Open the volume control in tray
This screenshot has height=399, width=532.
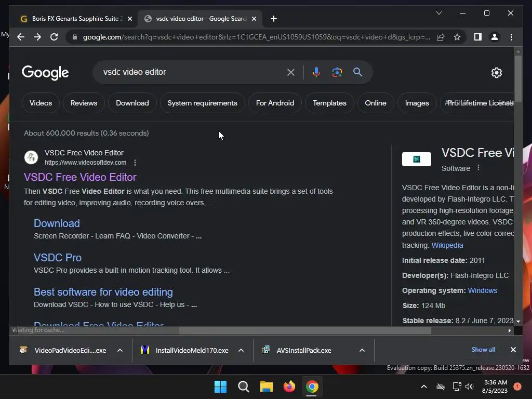[469, 387]
